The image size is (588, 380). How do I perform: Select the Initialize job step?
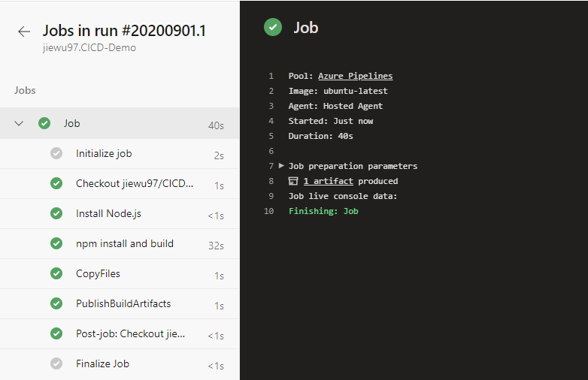click(120, 154)
